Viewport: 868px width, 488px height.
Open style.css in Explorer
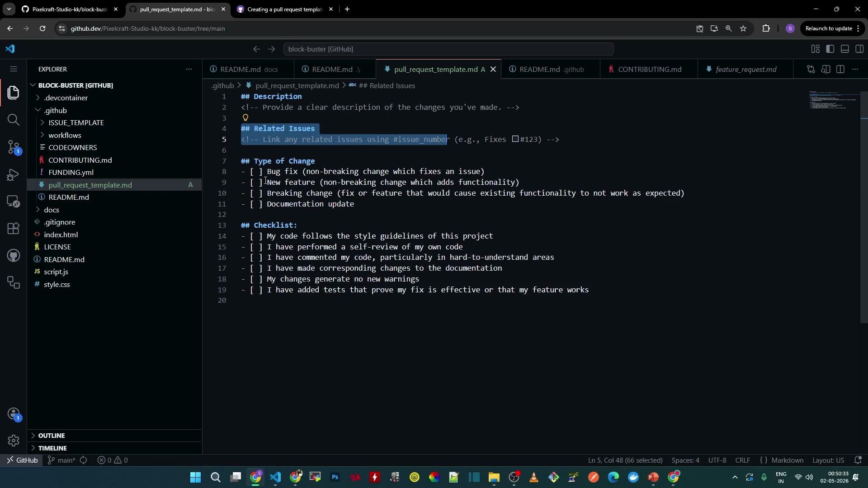115,285
